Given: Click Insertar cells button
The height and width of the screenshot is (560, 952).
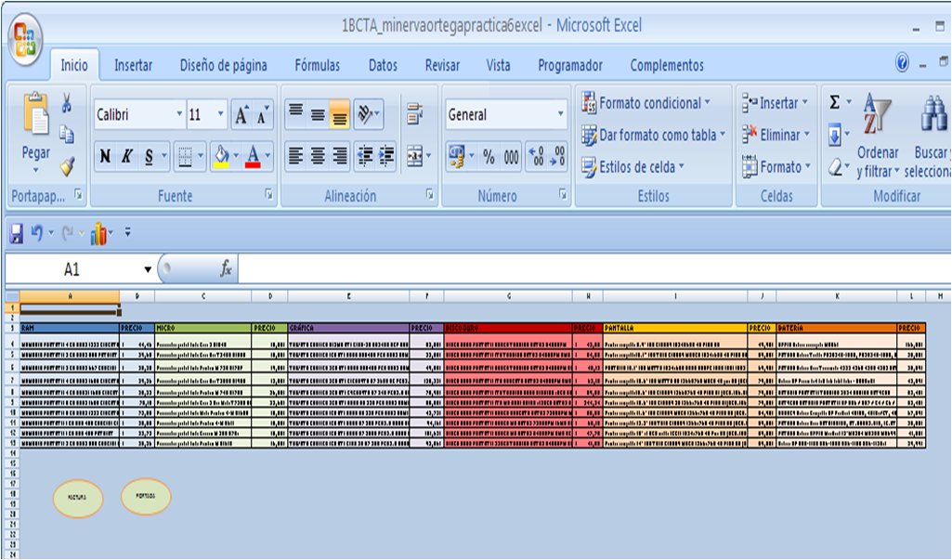Looking at the screenshot, I should [775, 103].
